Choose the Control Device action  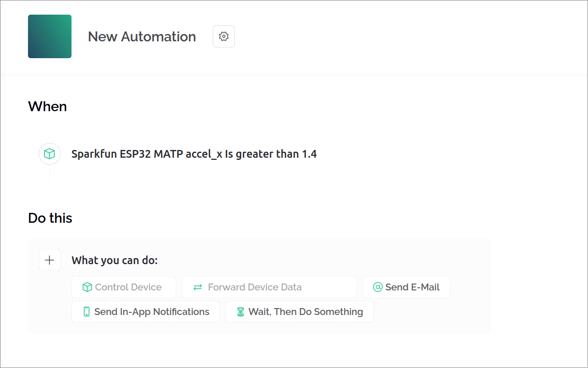pyautogui.click(x=124, y=287)
